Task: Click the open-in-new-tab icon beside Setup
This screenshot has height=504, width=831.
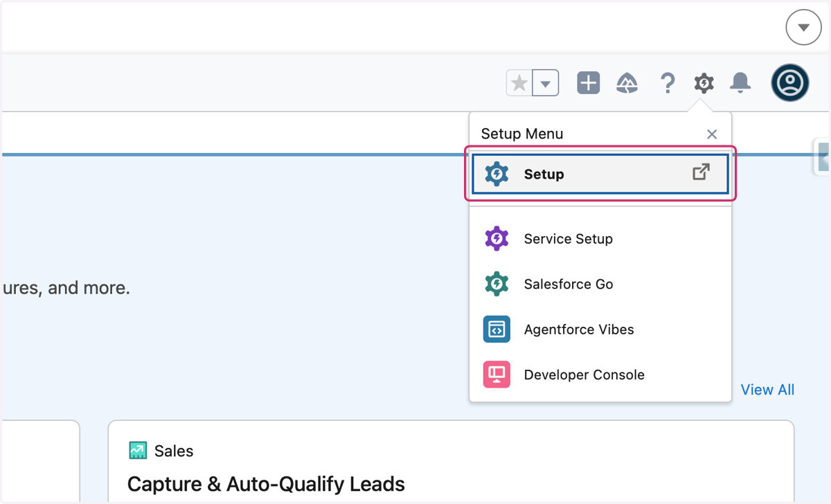Action: click(x=702, y=172)
